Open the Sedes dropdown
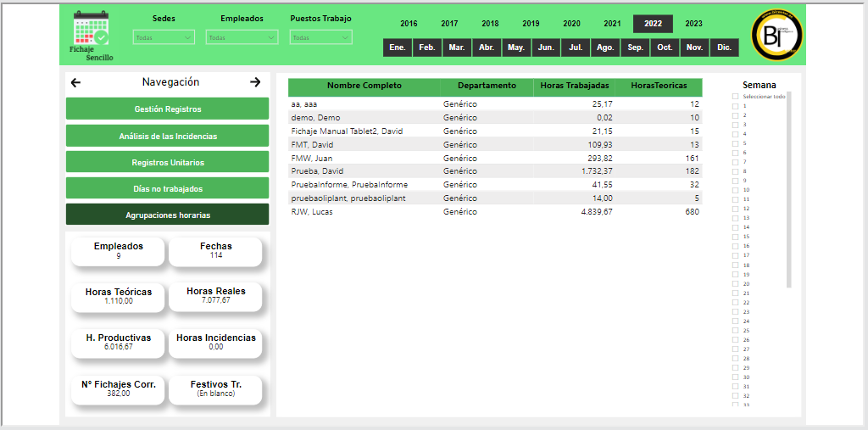 pyautogui.click(x=164, y=37)
